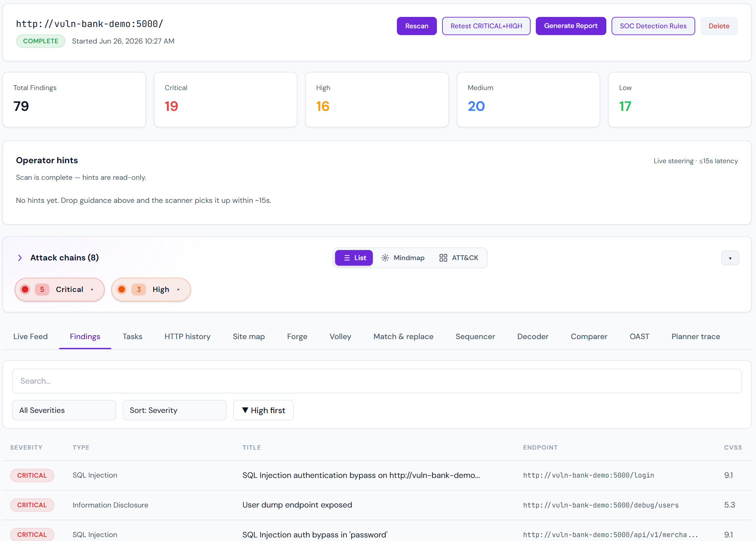Click the COMPLETE status badge
Viewport: 756px width, 541px height.
tap(41, 41)
